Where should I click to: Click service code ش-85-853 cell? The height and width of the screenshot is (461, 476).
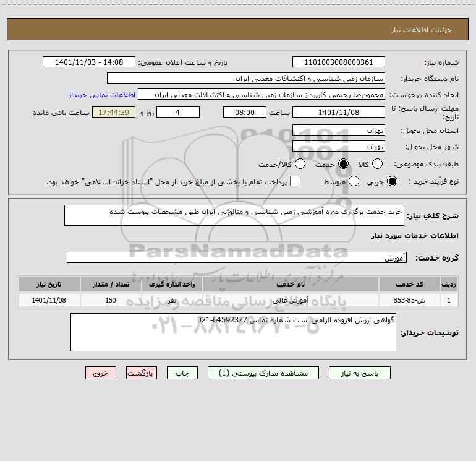pyautogui.click(x=409, y=300)
